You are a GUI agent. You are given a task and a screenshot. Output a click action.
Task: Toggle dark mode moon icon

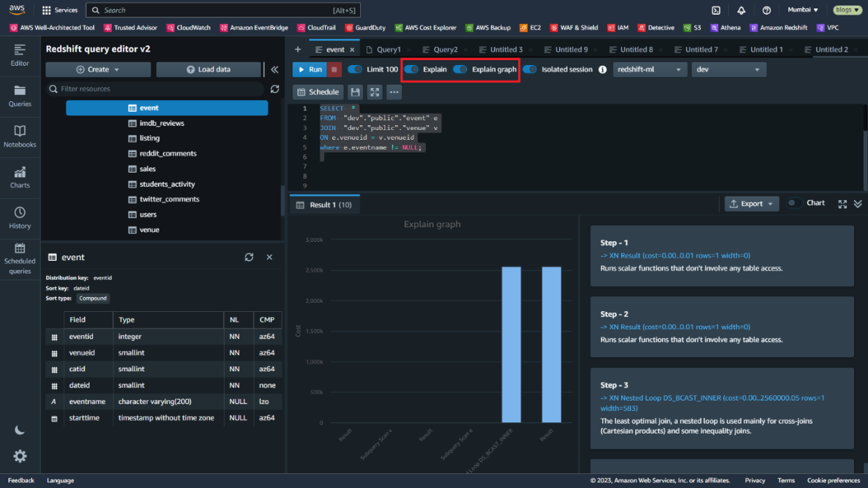(20, 430)
